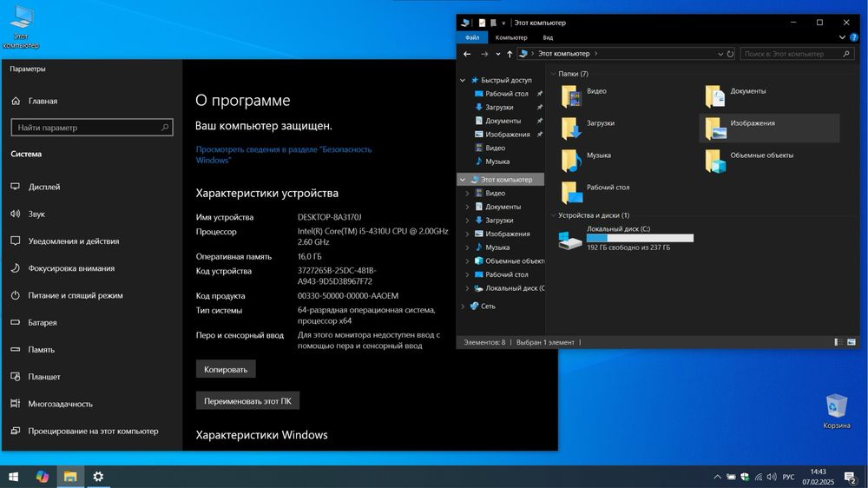Click the network icon in system tray
Image resolution: width=868 pixels, height=488 pixels.
[759, 477]
